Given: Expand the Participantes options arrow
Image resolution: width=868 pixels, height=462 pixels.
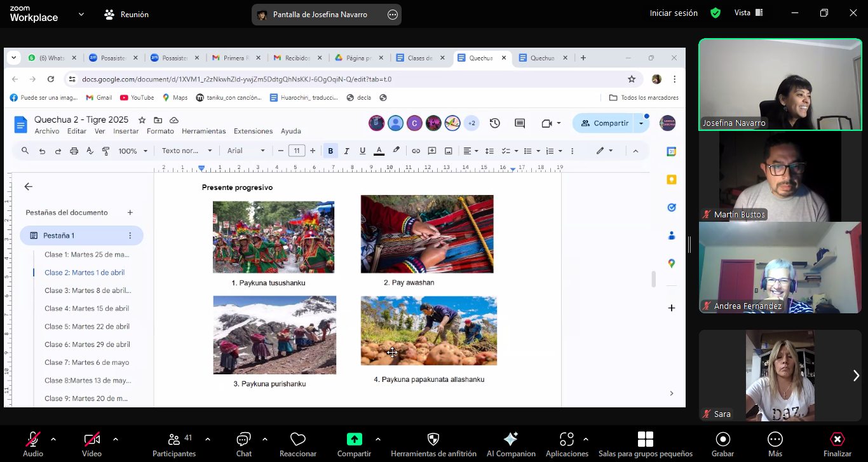Looking at the screenshot, I should 208,439.
